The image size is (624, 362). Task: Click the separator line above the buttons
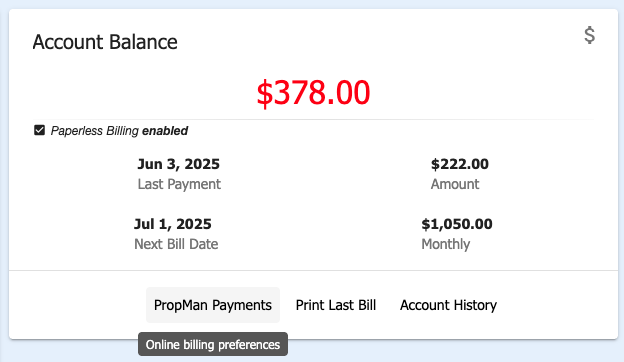pos(314,271)
